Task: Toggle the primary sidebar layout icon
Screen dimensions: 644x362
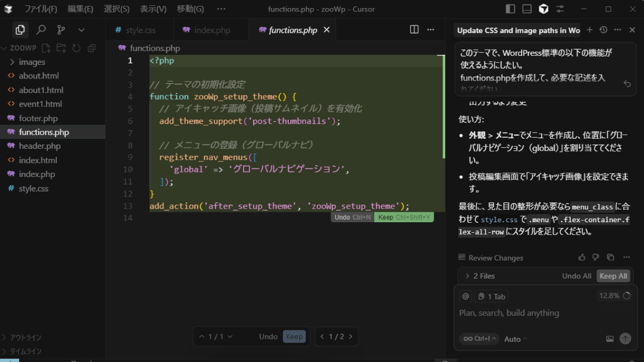Action: pyautogui.click(x=510, y=9)
